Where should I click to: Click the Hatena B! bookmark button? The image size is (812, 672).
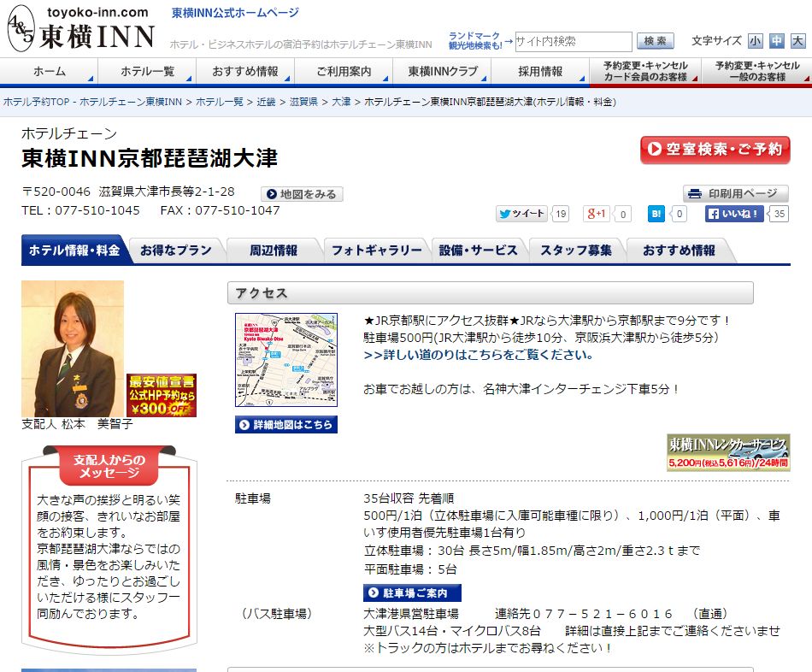656,214
